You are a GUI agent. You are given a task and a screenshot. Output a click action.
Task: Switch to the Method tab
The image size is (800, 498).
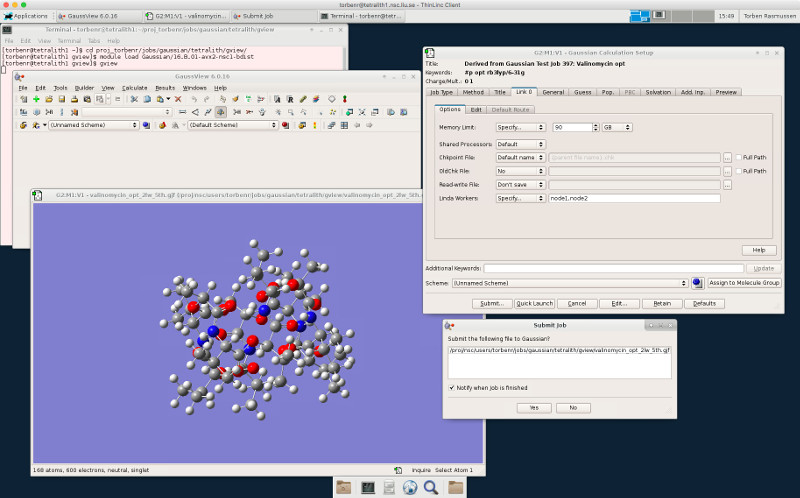tap(472, 92)
